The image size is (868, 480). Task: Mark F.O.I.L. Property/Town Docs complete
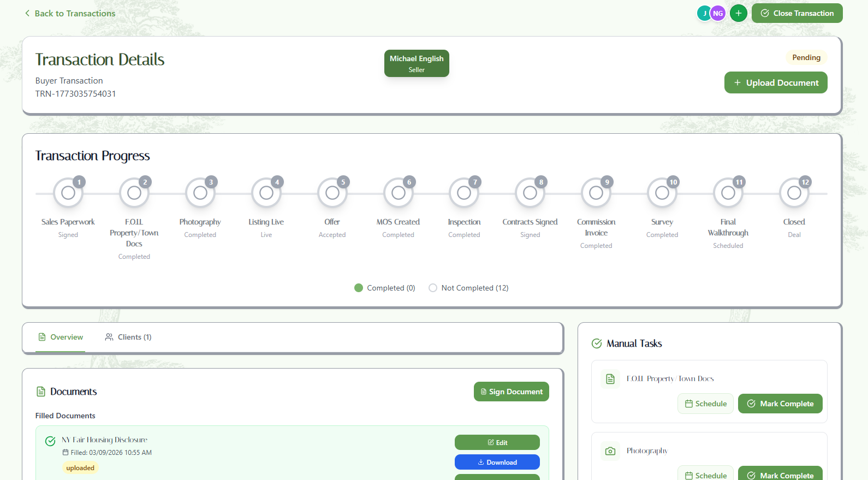(780, 404)
